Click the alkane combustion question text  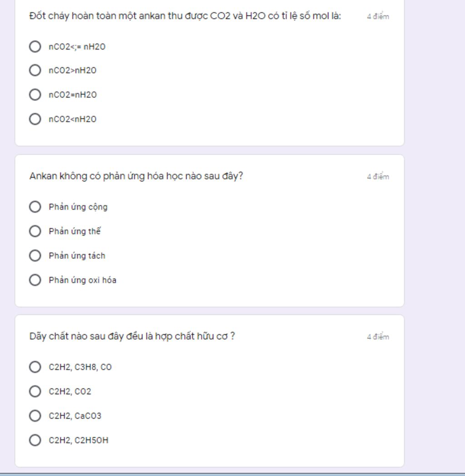[185, 16]
